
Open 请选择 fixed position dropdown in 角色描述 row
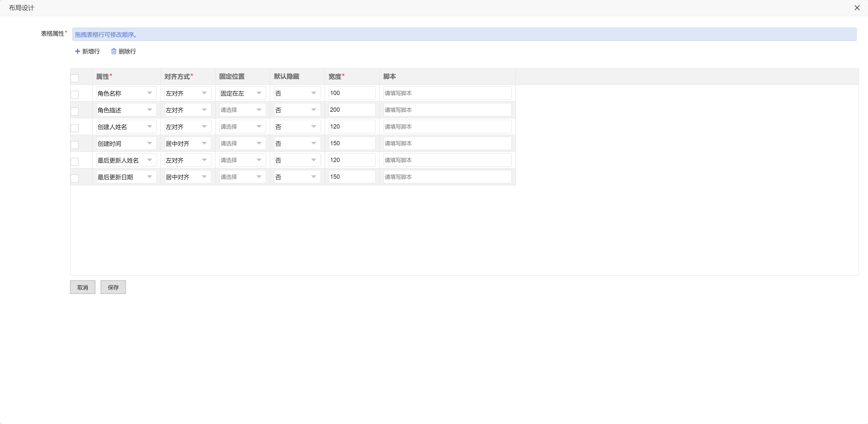pos(243,110)
